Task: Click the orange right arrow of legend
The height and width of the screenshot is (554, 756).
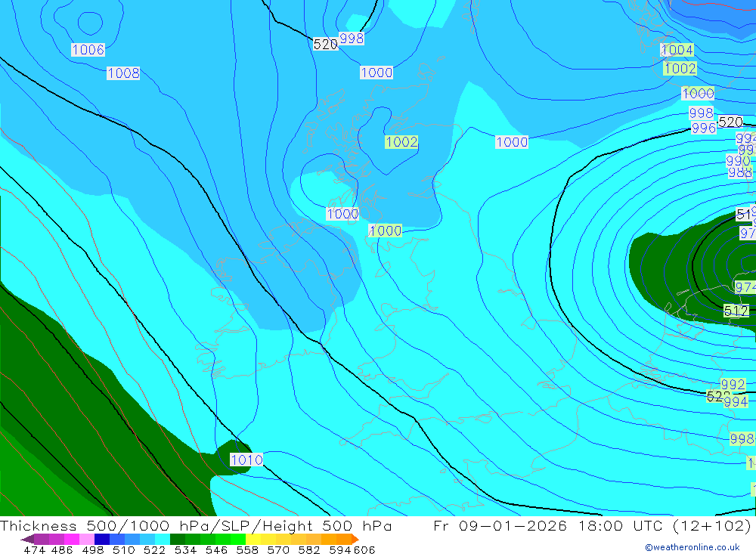Action: [x=355, y=539]
